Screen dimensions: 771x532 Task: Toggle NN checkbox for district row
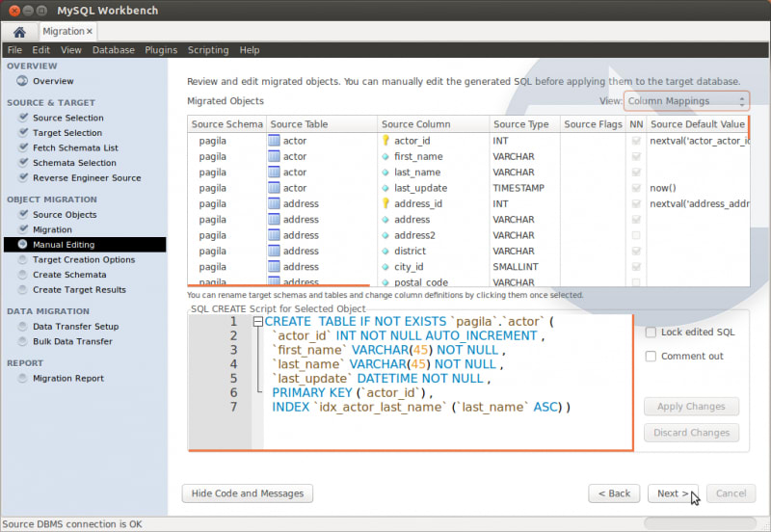[x=636, y=251]
